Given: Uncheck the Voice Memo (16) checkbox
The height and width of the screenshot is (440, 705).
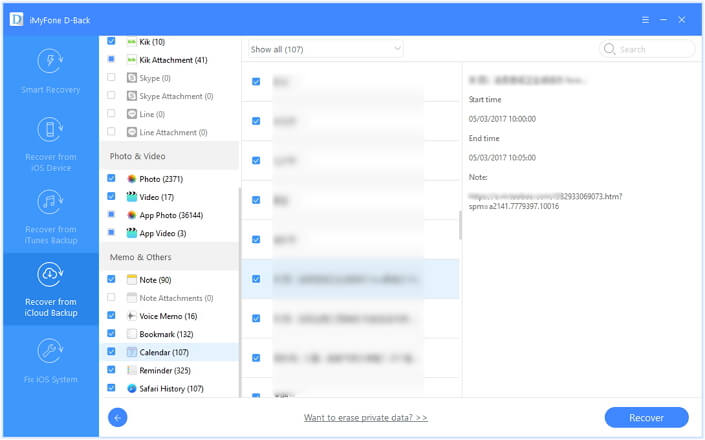Looking at the screenshot, I should pyautogui.click(x=111, y=315).
